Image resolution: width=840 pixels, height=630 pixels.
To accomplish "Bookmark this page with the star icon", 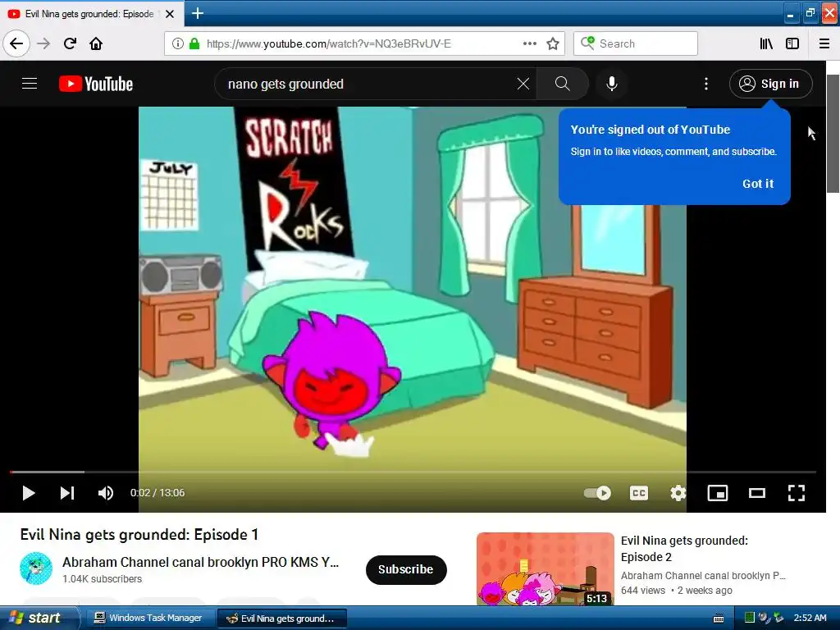I will click(x=553, y=43).
